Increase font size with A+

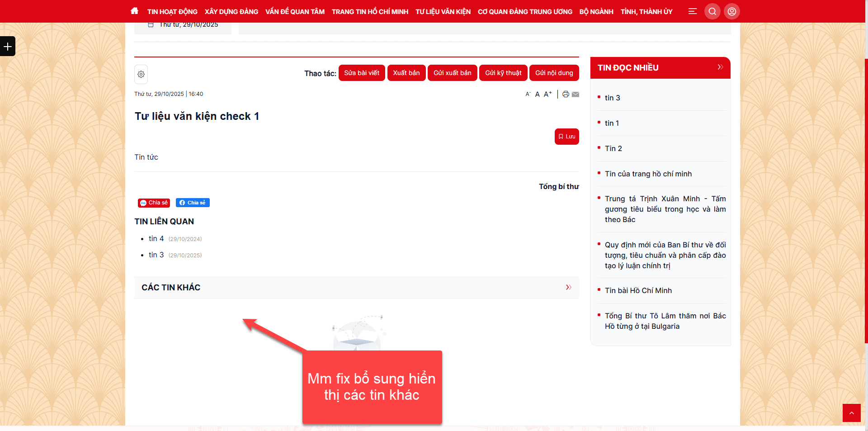click(x=547, y=94)
